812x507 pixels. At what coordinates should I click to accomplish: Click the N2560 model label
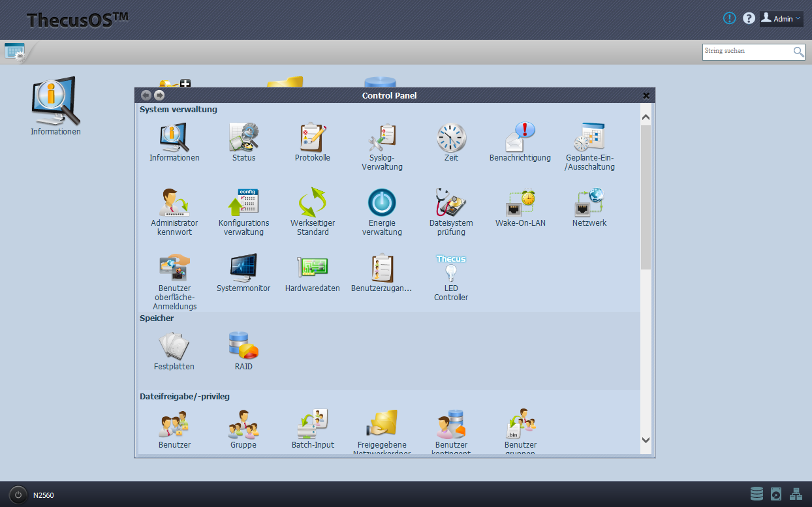pos(44,495)
